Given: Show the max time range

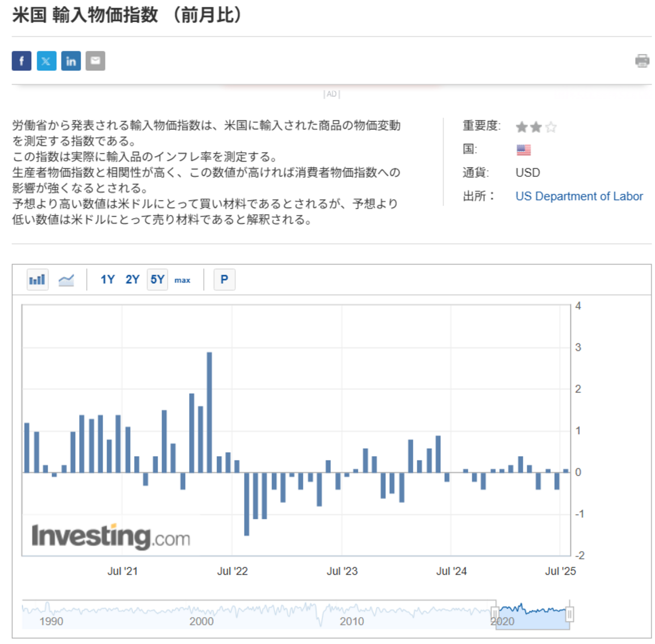Looking at the screenshot, I should tap(182, 280).
